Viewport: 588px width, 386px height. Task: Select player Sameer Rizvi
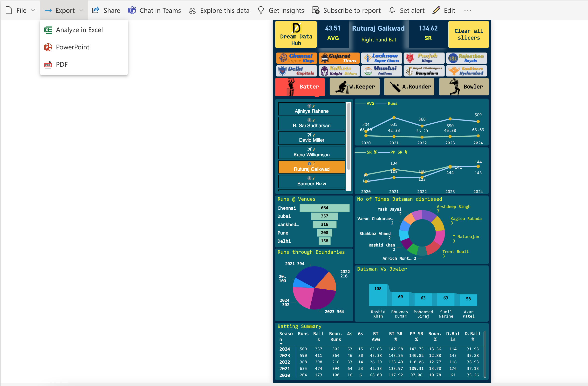[312, 182]
